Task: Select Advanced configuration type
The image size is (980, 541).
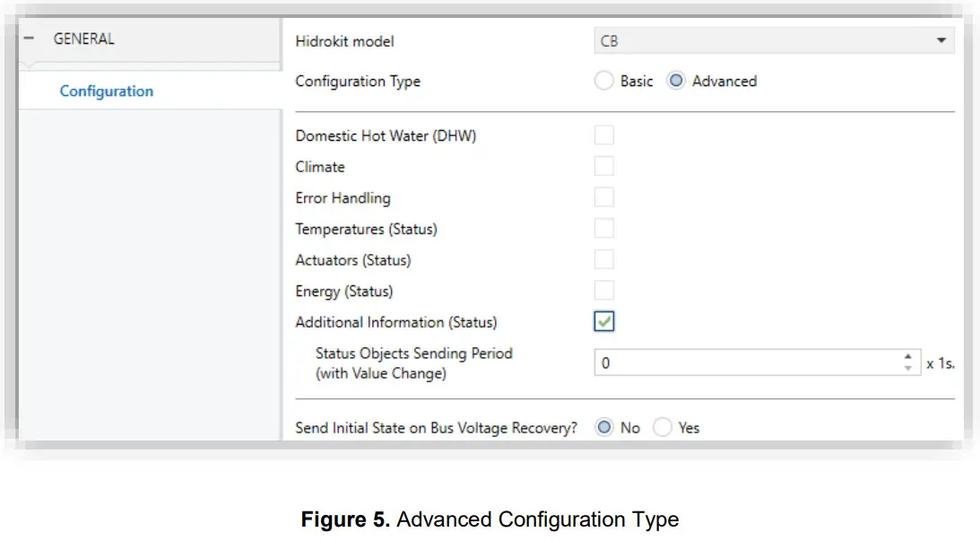Action: tap(677, 81)
